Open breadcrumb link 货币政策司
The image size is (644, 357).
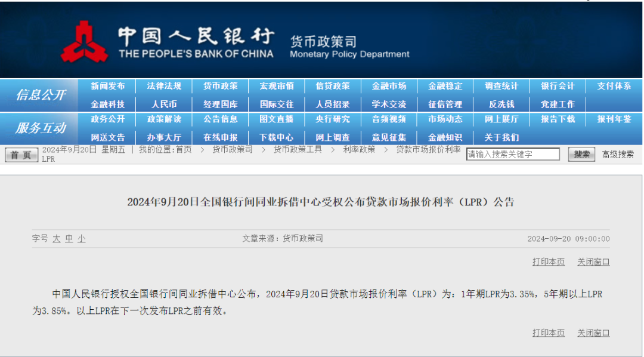click(x=233, y=150)
